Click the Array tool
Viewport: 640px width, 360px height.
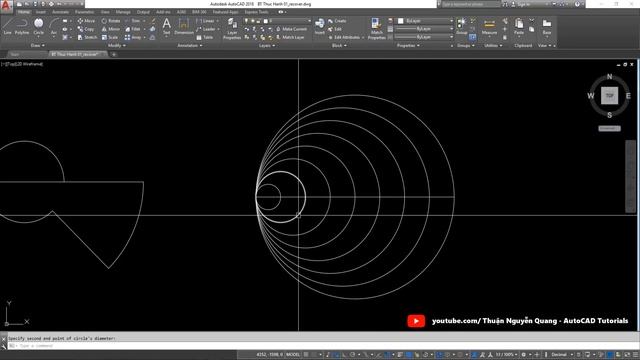(133, 37)
